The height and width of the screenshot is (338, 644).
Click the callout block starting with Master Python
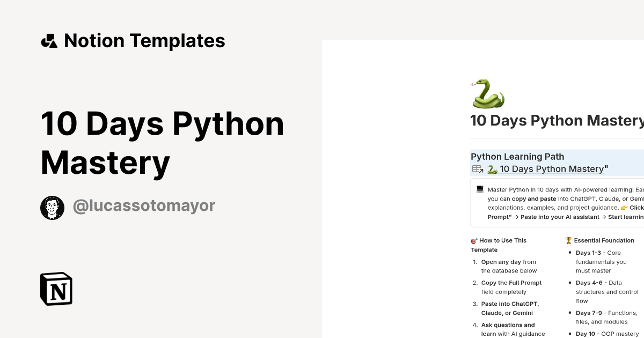(x=558, y=203)
